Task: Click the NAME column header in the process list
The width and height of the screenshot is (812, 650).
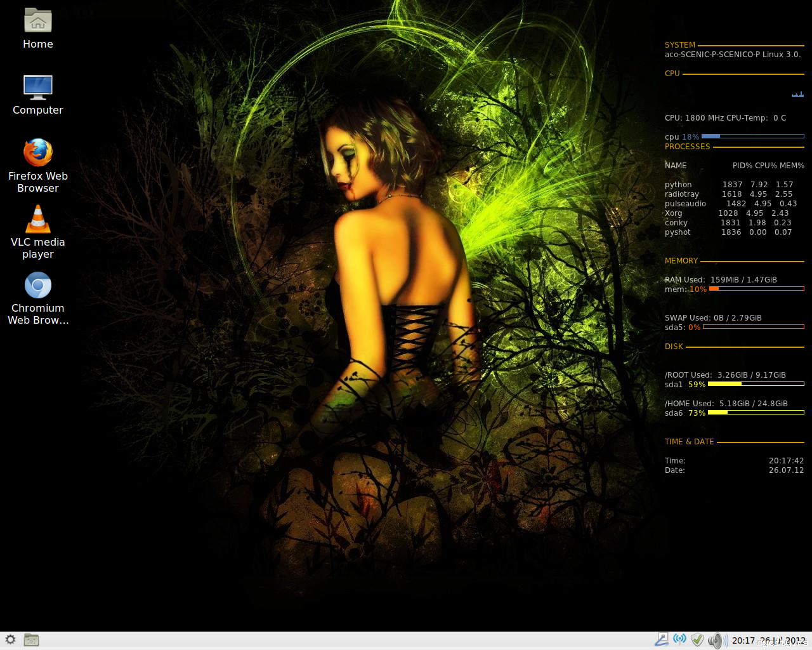Action: [x=676, y=166]
